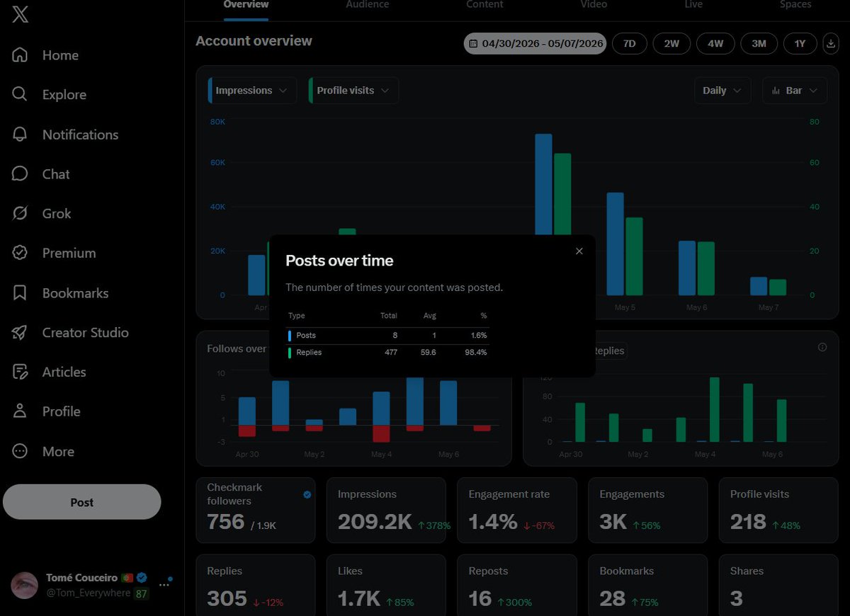Click the download analytics icon
The width and height of the screenshot is (850, 616).
[x=831, y=44]
